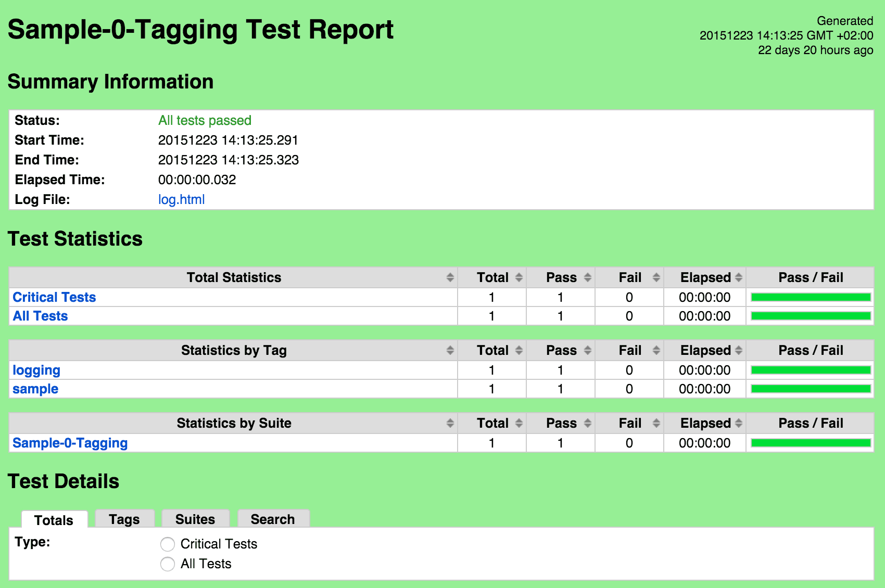885x588 pixels.
Task: Select the All Tests radio button
Action: [x=168, y=564]
